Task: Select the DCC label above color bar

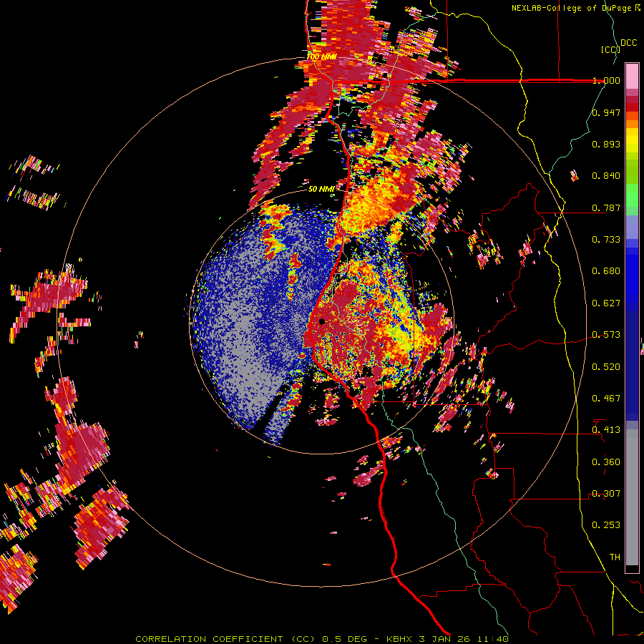Action: click(x=628, y=43)
